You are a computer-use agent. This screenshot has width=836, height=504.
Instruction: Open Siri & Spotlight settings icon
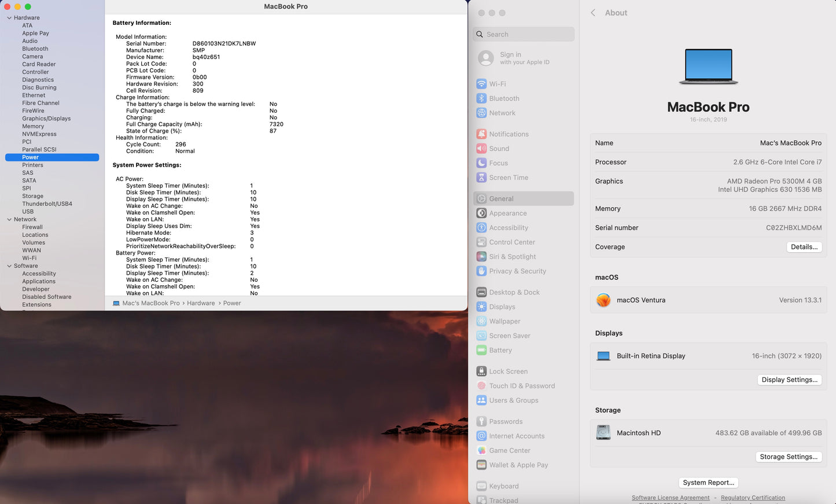[481, 257]
